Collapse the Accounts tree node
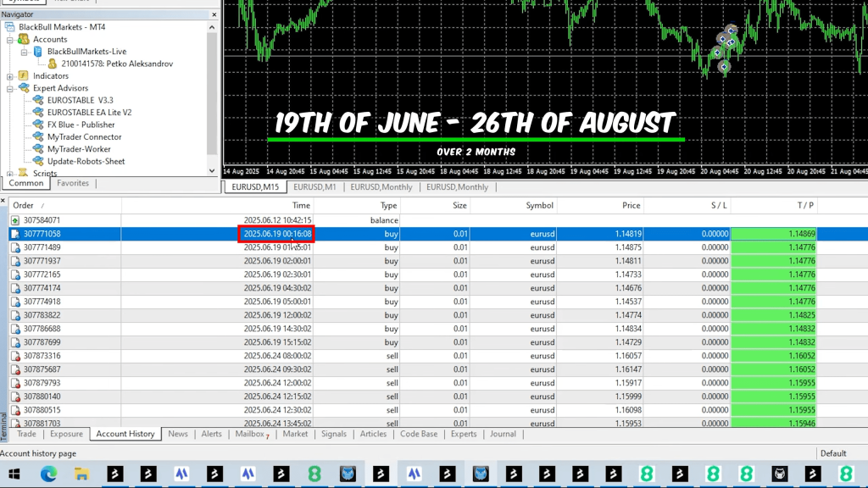 [10, 39]
